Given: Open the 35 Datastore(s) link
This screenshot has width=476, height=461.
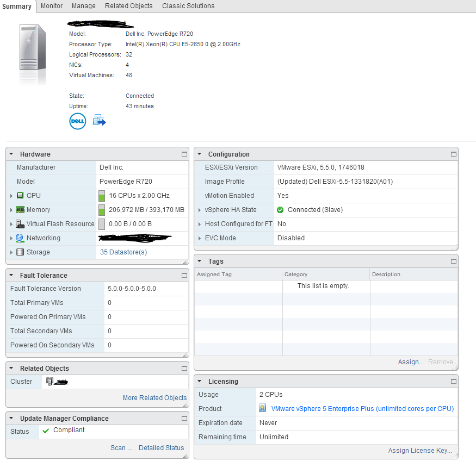Looking at the screenshot, I should [x=123, y=252].
